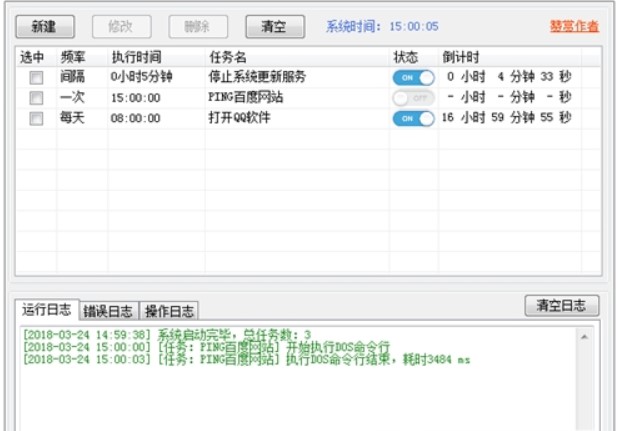The width and height of the screenshot is (618, 431).
Task: Click the log line 执行DOS命令行结束
Action: 246,359
